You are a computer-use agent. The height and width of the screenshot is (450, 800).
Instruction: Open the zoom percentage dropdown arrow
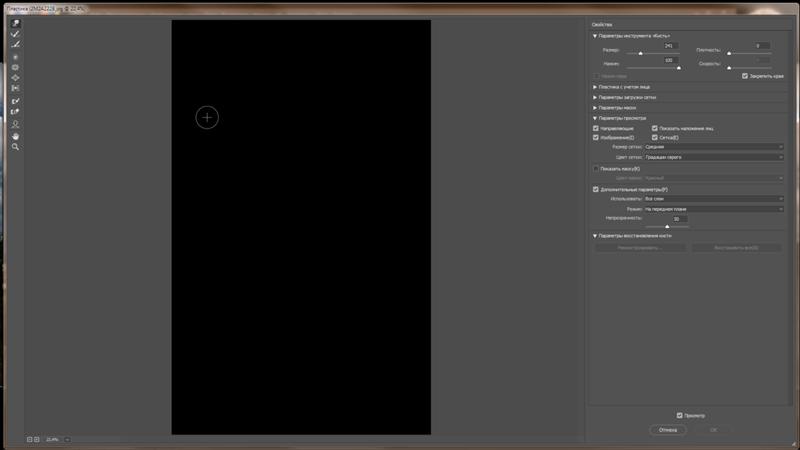(x=67, y=439)
